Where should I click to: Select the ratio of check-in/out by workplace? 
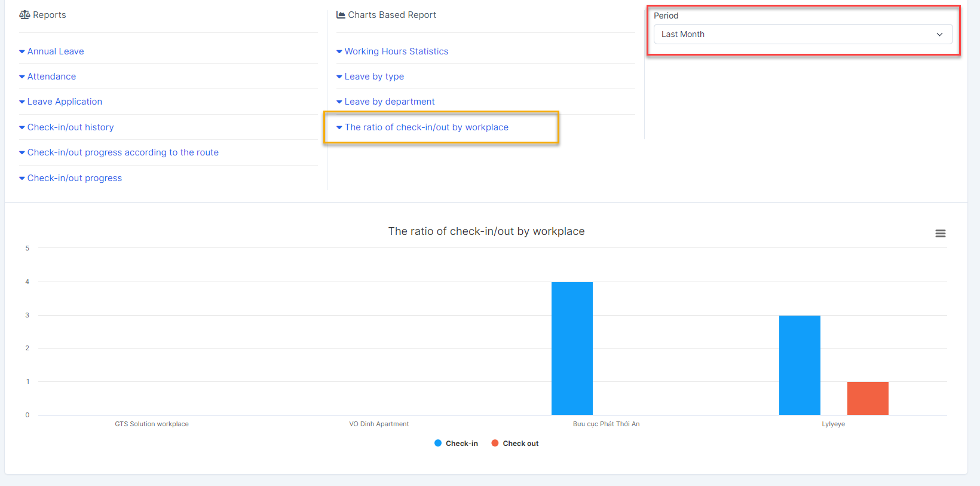pos(426,127)
